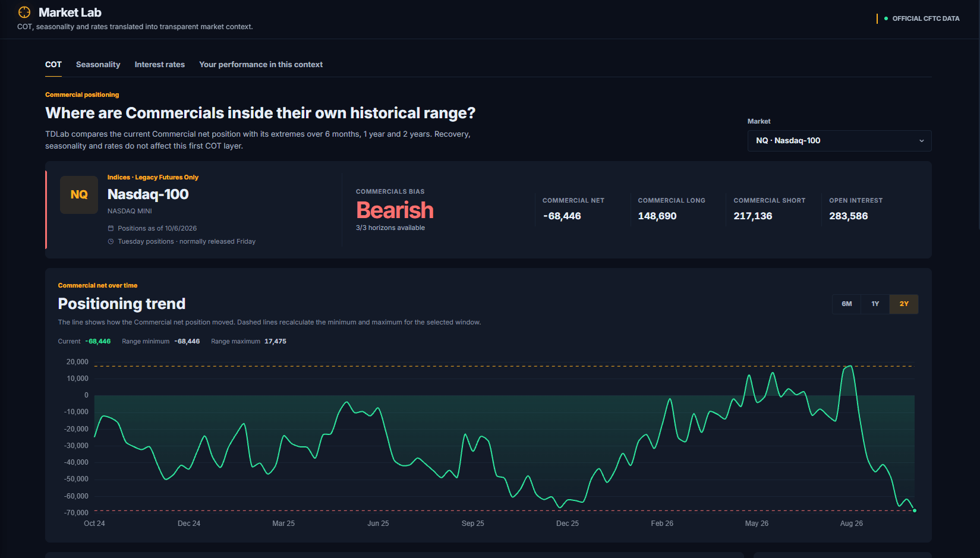The height and width of the screenshot is (558, 980).
Task: Open the Seasonality tab
Action: tap(98, 64)
